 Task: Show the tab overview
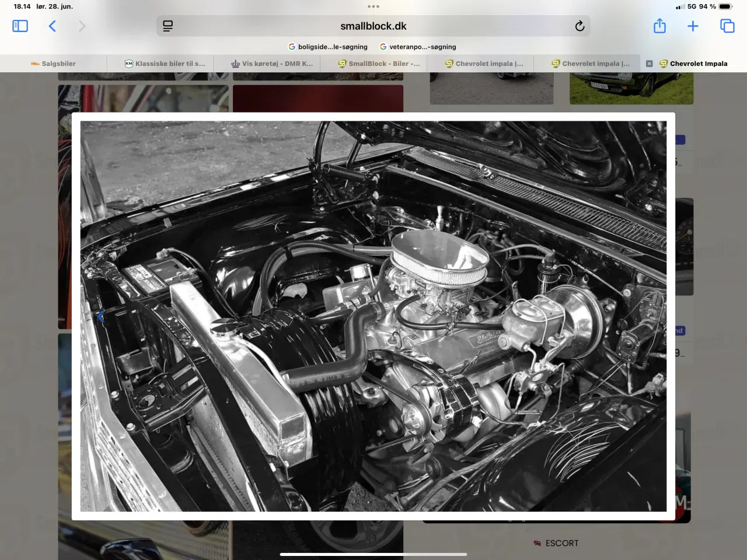tap(727, 26)
